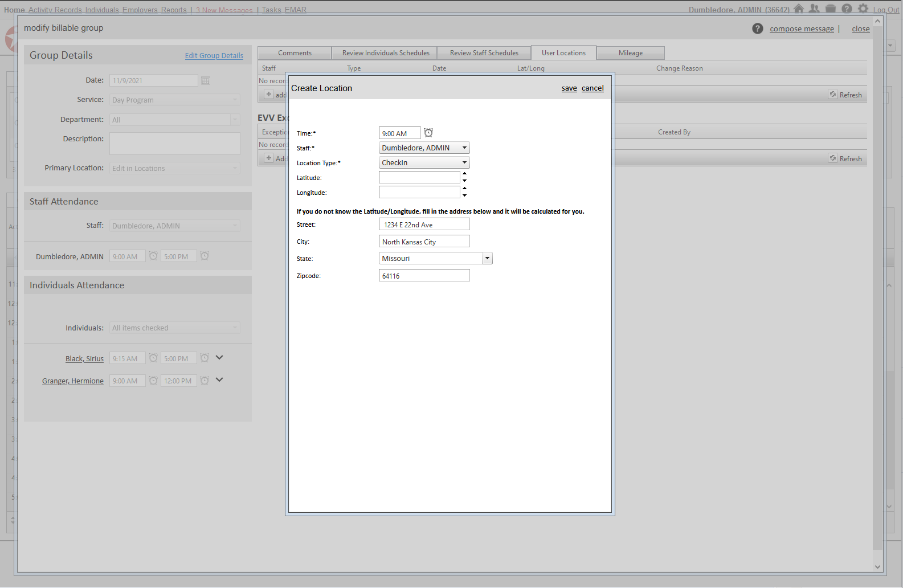This screenshot has width=903, height=588.
Task: Click the Edit Group Details link
Action: [x=214, y=55]
